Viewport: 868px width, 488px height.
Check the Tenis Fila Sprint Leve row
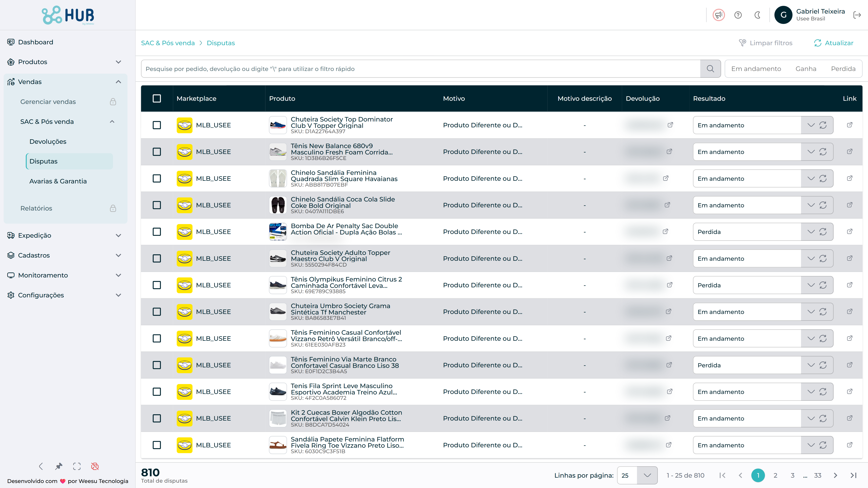click(157, 392)
